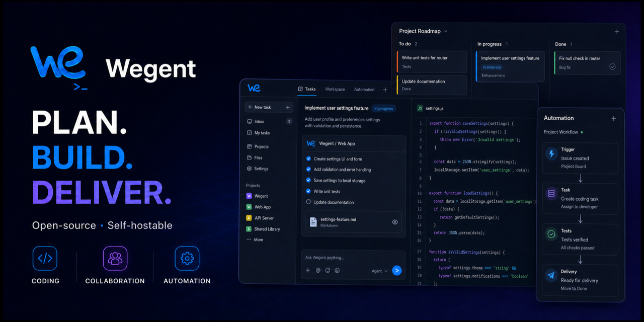This screenshot has height=322, width=644.
Task: Click the Projects sidebar icon
Action: pyautogui.click(x=250, y=147)
